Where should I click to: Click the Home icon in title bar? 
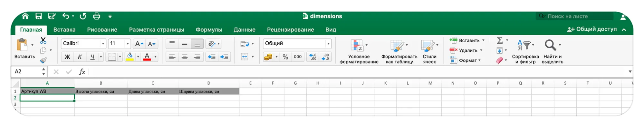click(25, 16)
